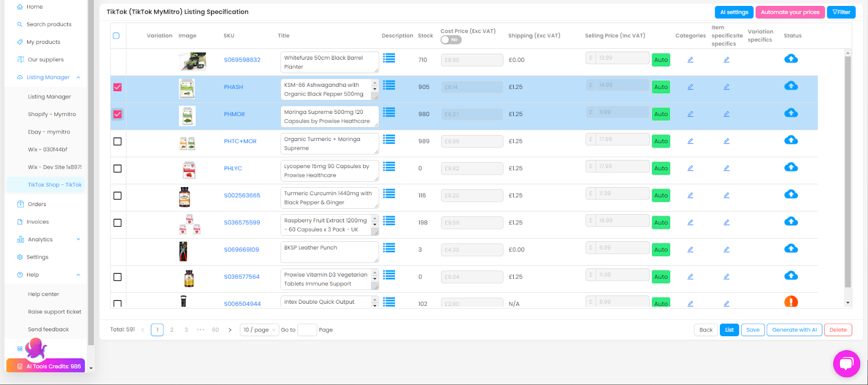Click cloud upload status icon for PHMOR

click(x=791, y=113)
